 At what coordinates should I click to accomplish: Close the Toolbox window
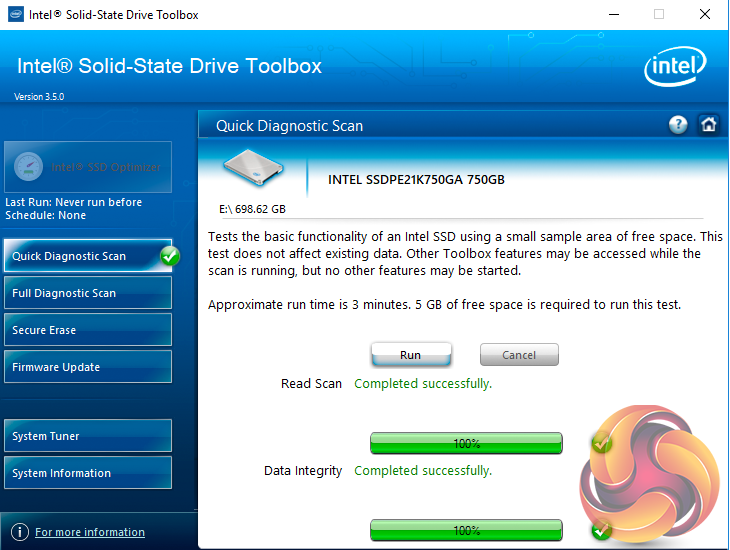[705, 14]
